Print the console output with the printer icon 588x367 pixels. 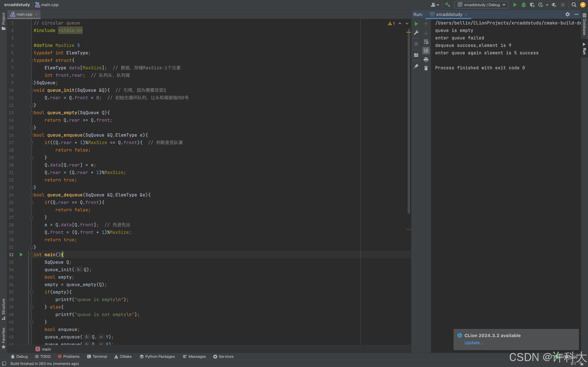click(x=426, y=59)
